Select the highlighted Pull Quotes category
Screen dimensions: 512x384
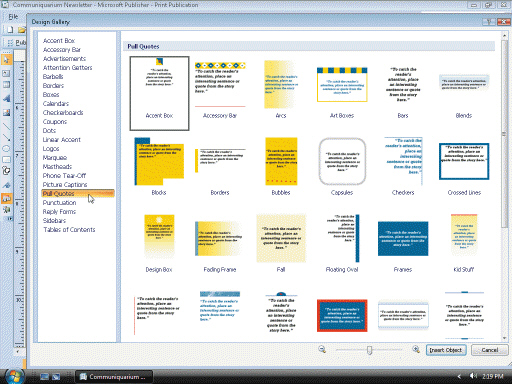tap(78, 194)
